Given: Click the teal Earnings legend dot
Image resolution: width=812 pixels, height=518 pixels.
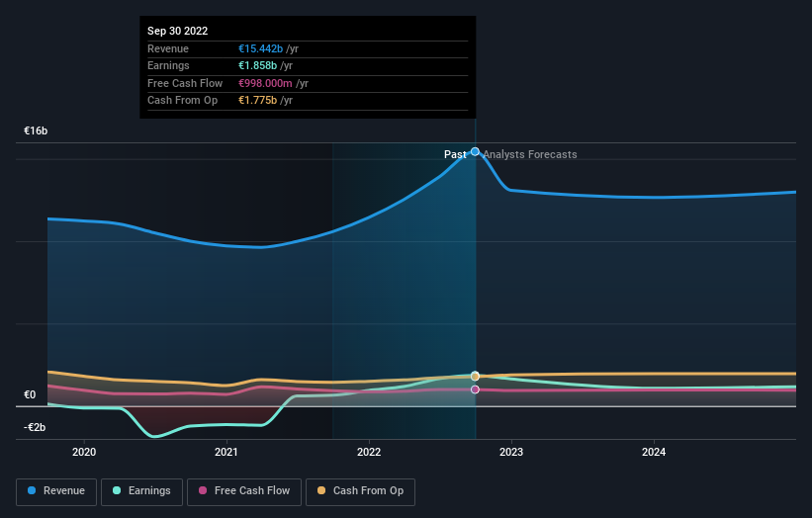Looking at the screenshot, I should coord(117,490).
